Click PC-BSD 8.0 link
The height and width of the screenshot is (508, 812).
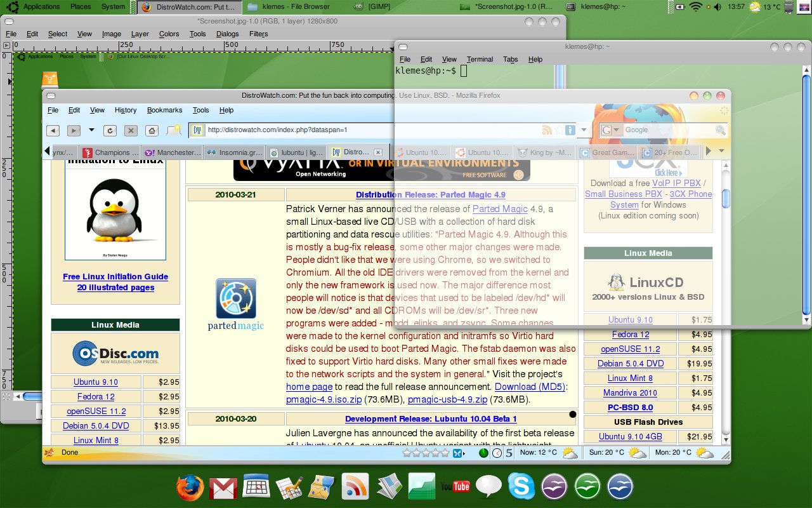pos(630,407)
